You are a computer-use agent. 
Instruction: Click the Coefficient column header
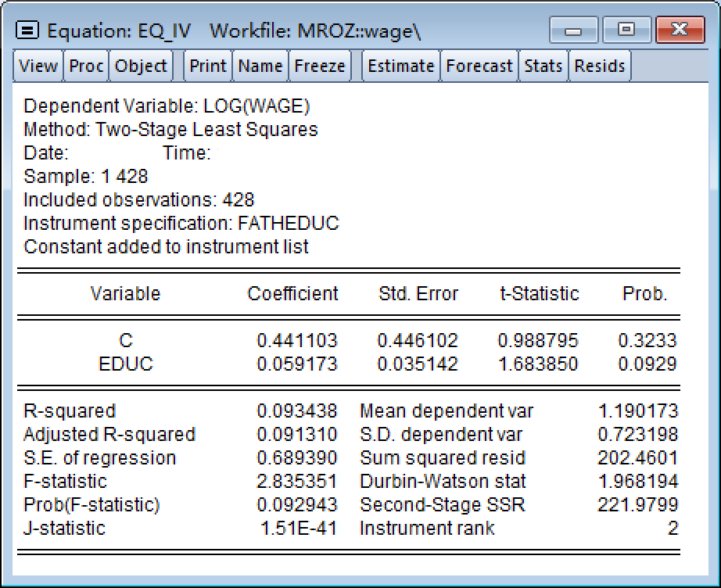292,294
